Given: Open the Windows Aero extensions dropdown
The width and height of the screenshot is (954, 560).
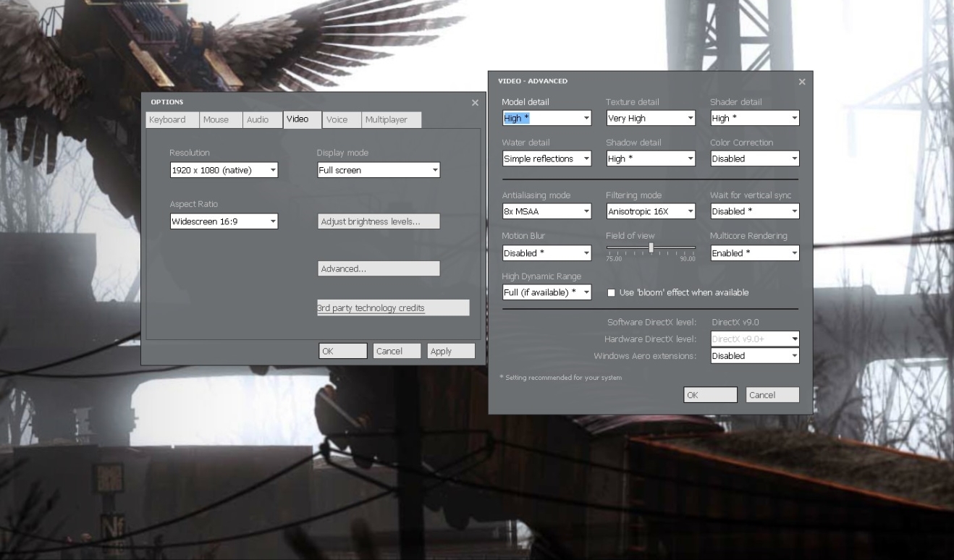Looking at the screenshot, I should [x=755, y=356].
